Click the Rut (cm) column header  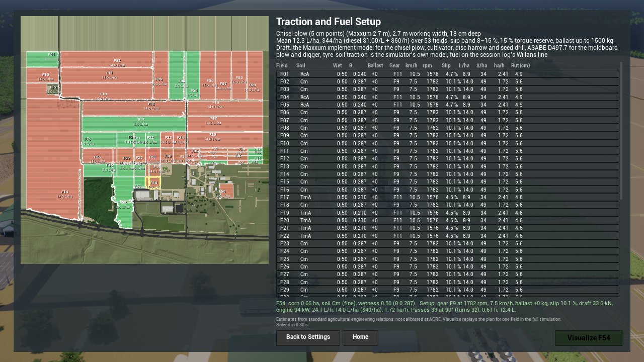[x=520, y=65]
